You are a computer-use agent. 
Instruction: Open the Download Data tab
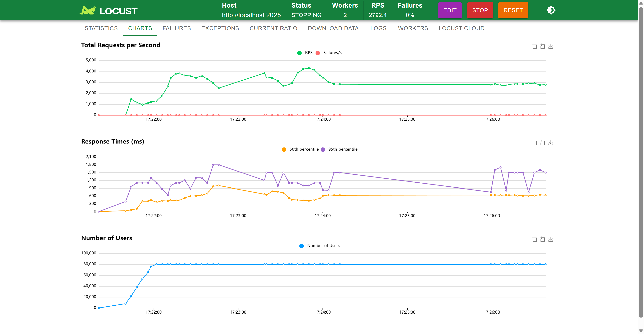click(333, 28)
